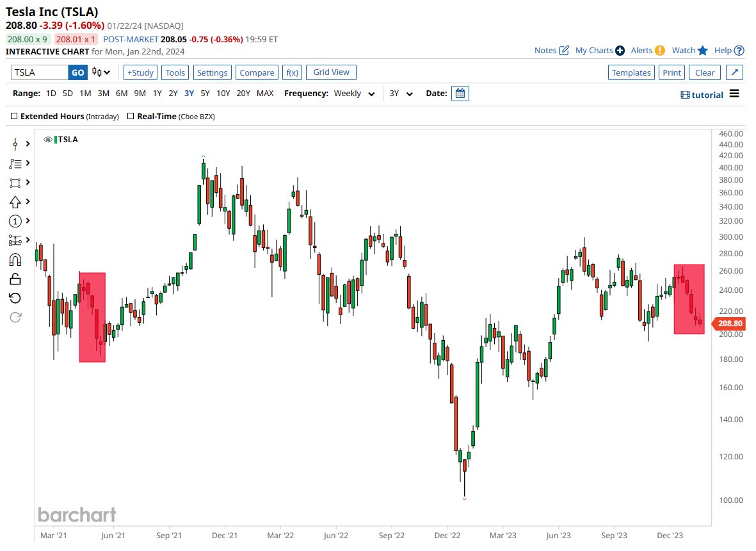The width and height of the screenshot is (756, 551).
Task: Select the 1M range
Action: pyautogui.click(x=85, y=94)
